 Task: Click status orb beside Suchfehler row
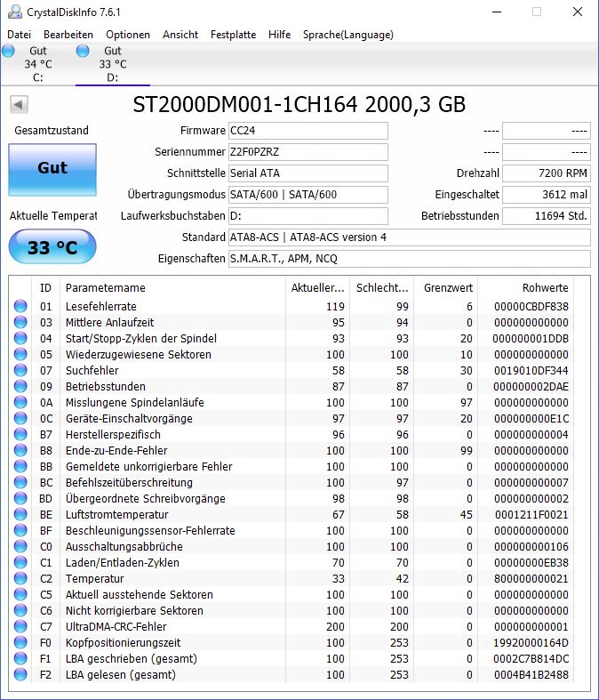(x=20, y=370)
